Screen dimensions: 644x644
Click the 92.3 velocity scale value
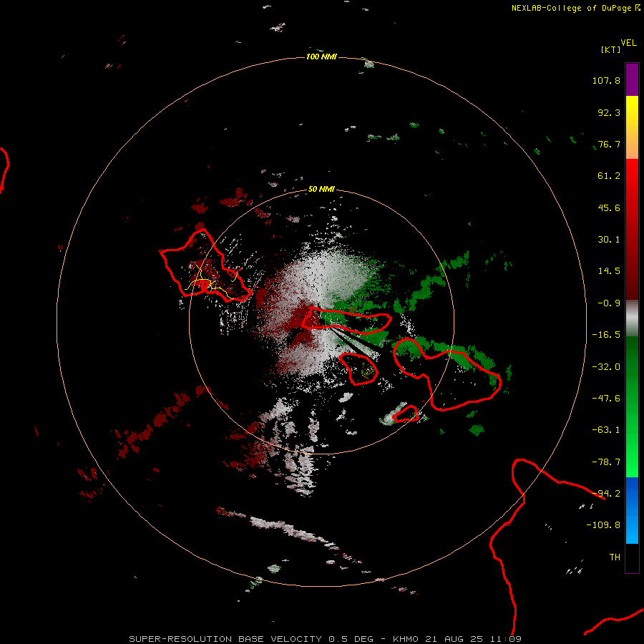click(x=609, y=112)
